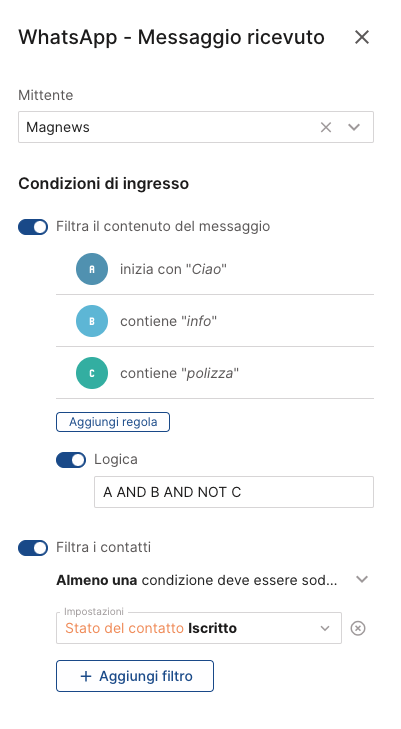This screenshot has height=729, width=401.
Task: Open rule contiene "info"
Action: 215,321
